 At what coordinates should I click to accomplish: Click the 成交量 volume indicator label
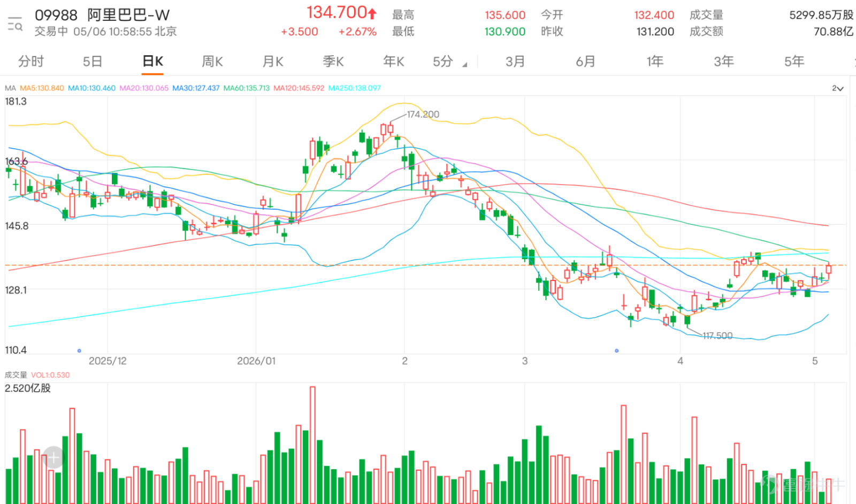(x=16, y=375)
